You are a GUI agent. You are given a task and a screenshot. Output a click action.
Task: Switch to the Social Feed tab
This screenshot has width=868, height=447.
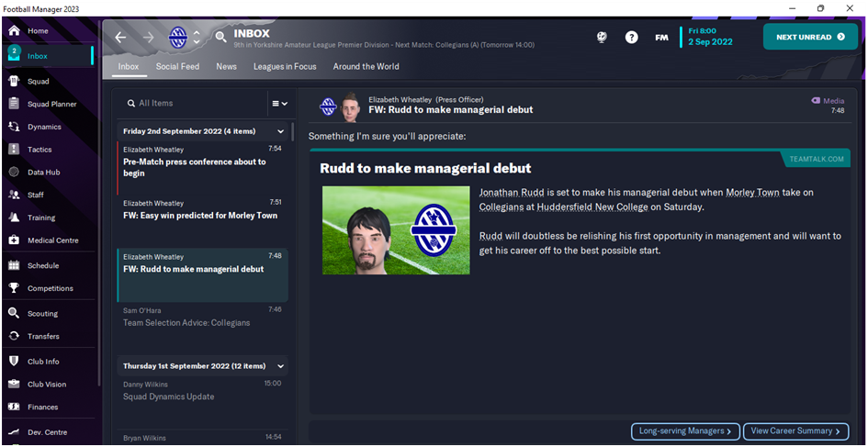coord(177,66)
